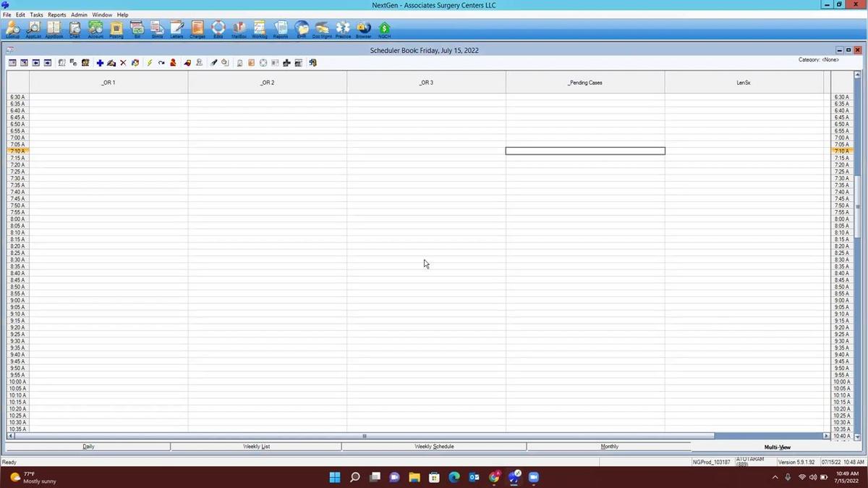Viewport: 868px width, 488px height.
Task: Switch to the Weekly Schedule view
Action: point(434,447)
